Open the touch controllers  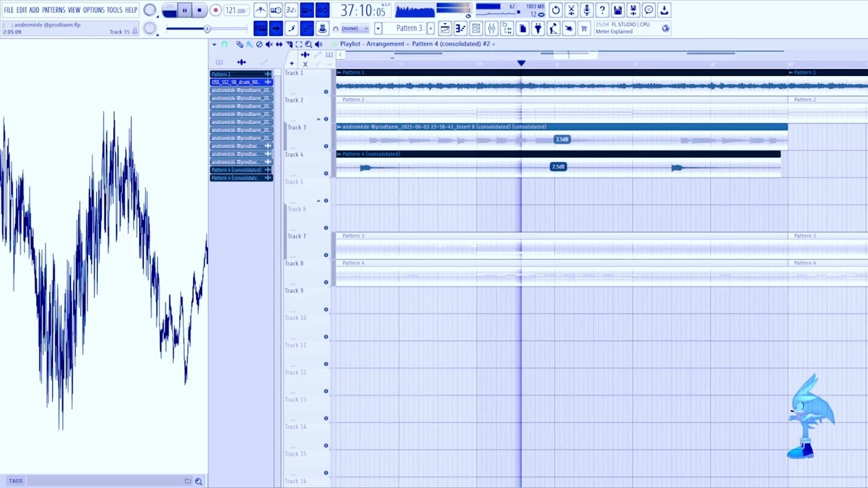569,28
